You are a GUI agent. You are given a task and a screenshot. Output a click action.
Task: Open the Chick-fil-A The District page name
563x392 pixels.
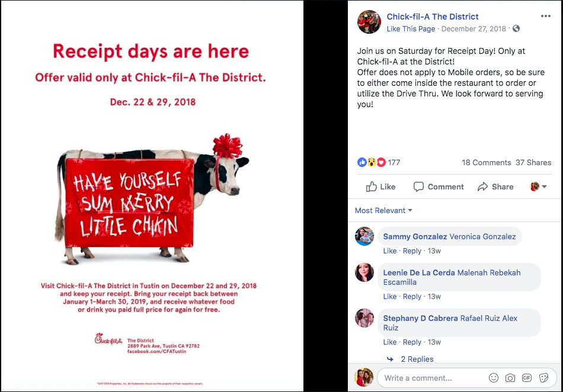pyautogui.click(x=432, y=17)
